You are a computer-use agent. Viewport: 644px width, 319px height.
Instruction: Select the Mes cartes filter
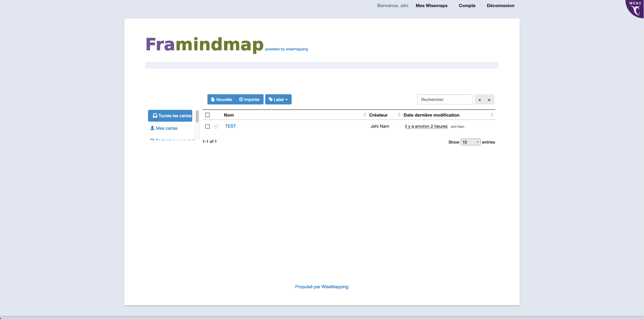[164, 128]
